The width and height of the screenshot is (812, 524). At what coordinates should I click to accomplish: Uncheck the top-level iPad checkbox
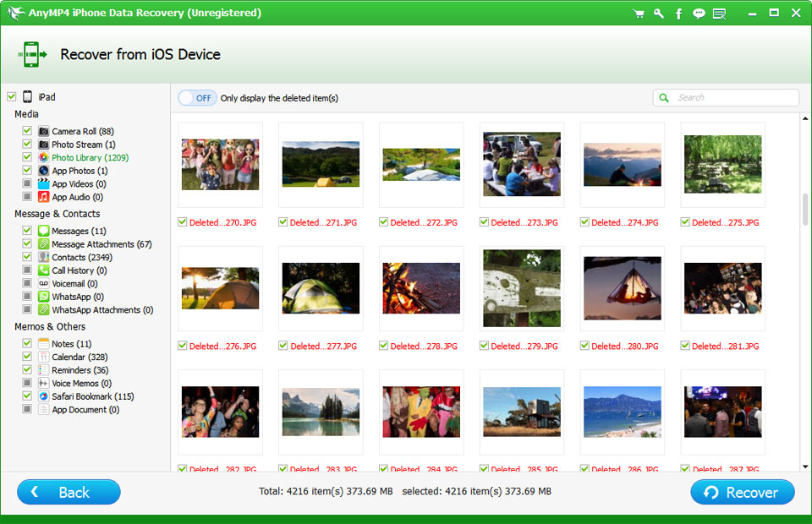(11, 97)
